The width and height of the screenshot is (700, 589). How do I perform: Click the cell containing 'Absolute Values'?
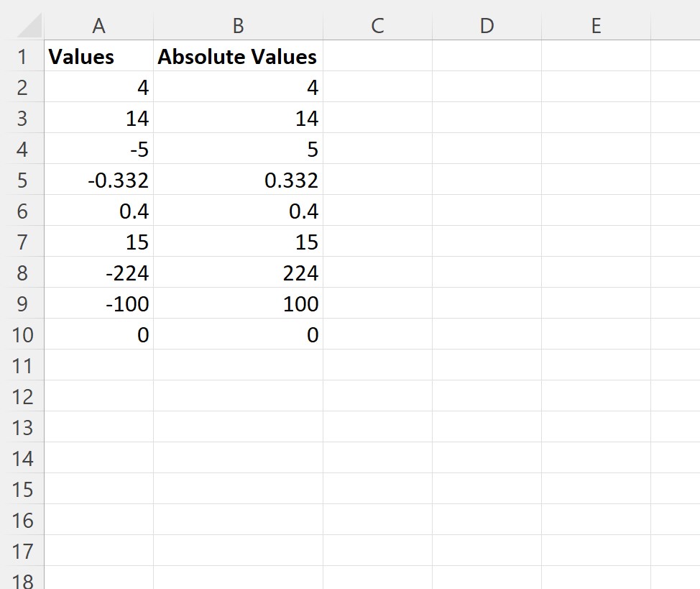pyautogui.click(x=237, y=56)
